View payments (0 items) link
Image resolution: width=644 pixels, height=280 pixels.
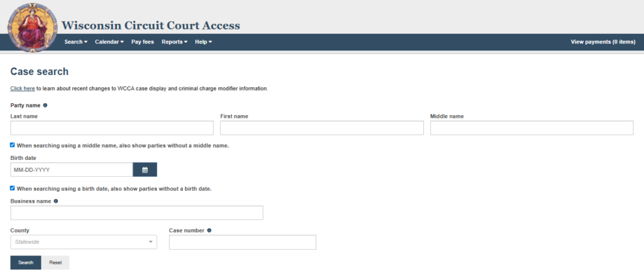[x=602, y=42]
